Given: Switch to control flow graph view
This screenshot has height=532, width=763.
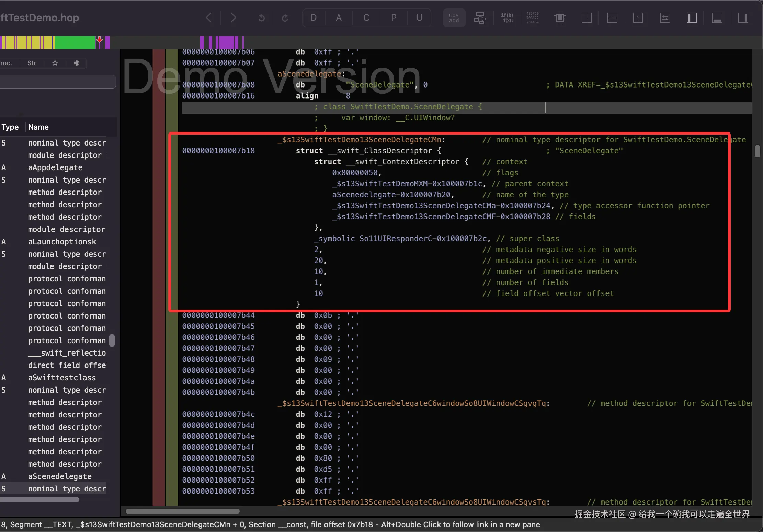Looking at the screenshot, I should [479, 18].
